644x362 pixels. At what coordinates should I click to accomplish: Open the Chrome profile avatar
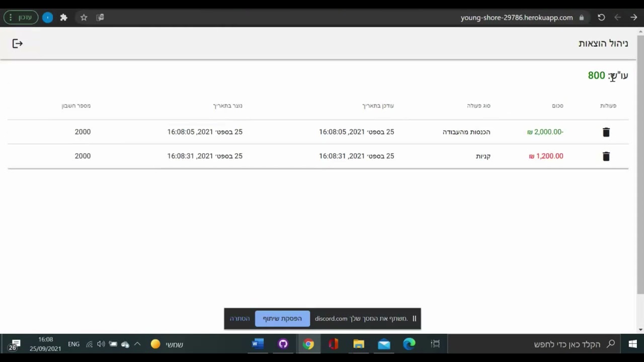click(x=47, y=18)
